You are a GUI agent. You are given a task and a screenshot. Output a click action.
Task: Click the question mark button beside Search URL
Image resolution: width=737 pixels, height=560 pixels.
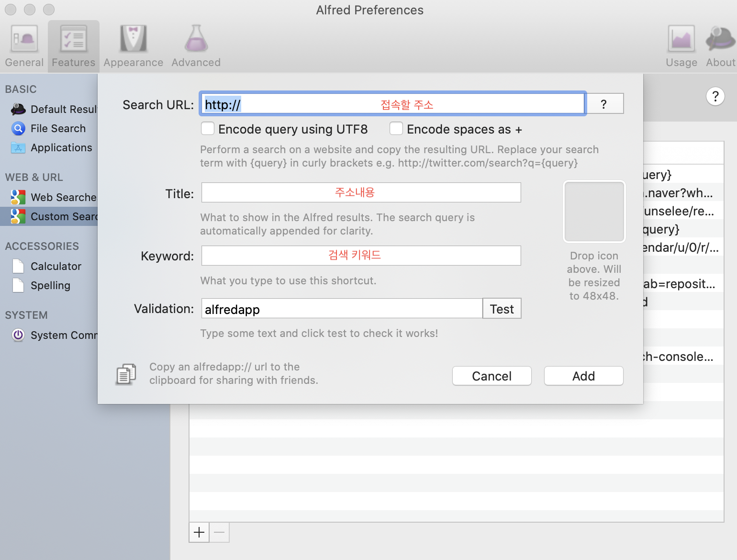605,104
